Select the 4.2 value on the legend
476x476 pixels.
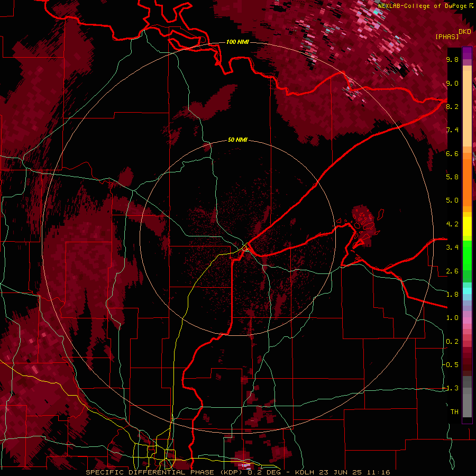click(452, 224)
